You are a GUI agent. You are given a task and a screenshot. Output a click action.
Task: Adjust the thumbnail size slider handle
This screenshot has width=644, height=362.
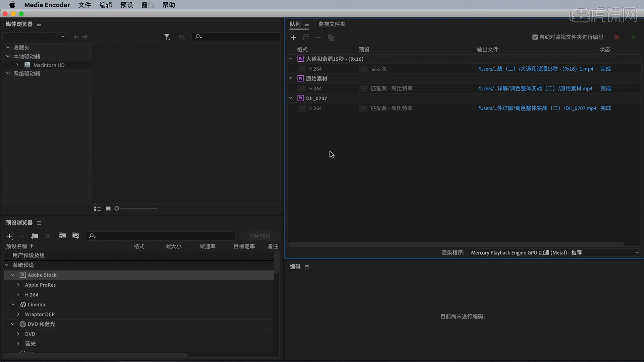(x=117, y=208)
